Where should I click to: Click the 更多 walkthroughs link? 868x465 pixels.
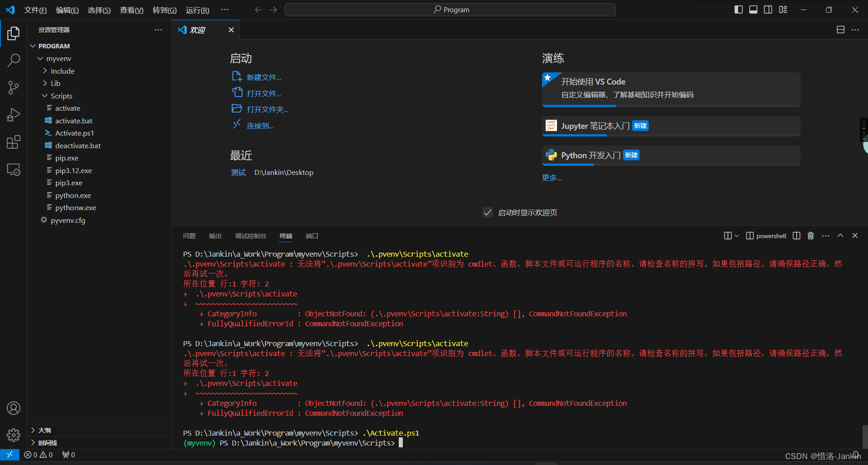[552, 178]
